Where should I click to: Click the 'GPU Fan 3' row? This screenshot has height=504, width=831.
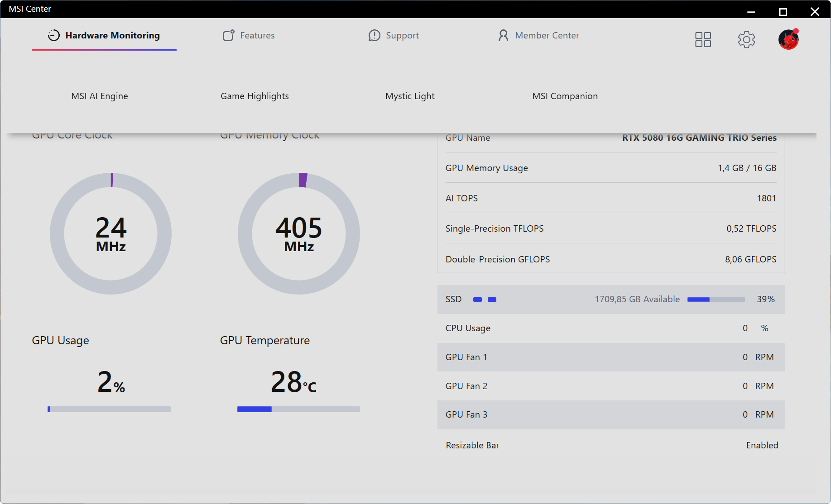coord(611,414)
